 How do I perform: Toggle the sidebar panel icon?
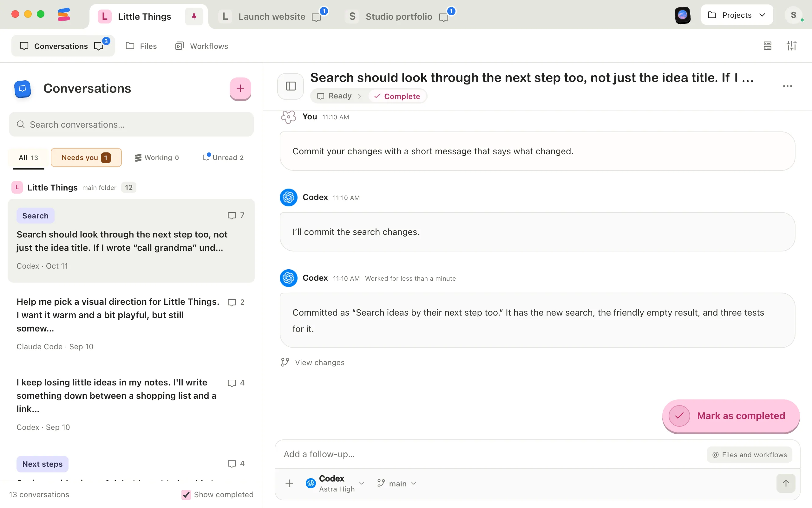pyautogui.click(x=291, y=86)
